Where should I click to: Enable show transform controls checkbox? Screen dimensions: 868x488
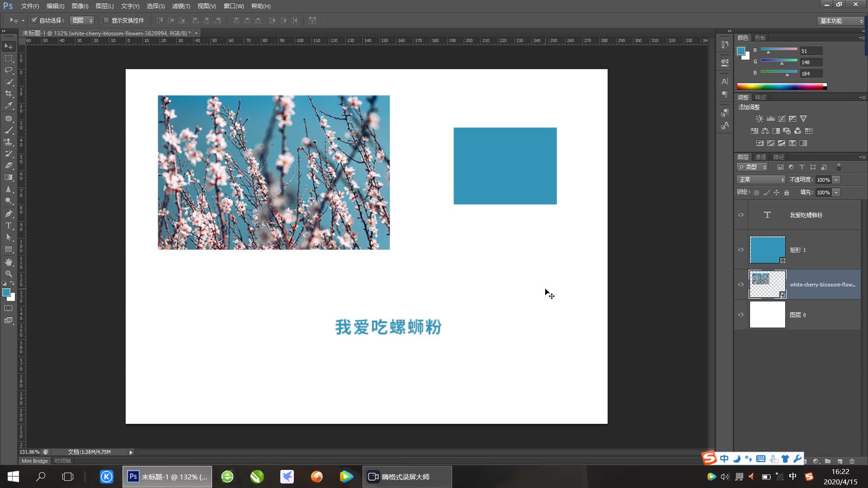pos(106,20)
